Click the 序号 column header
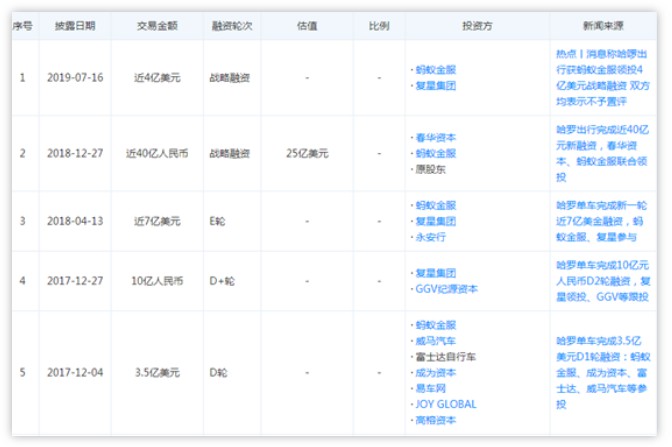The height and width of the screenshot is (447, 672). (22, 26)
